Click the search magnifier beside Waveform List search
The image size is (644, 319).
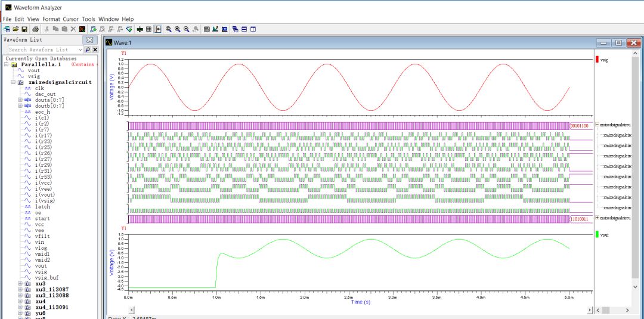tap(88, 49)
